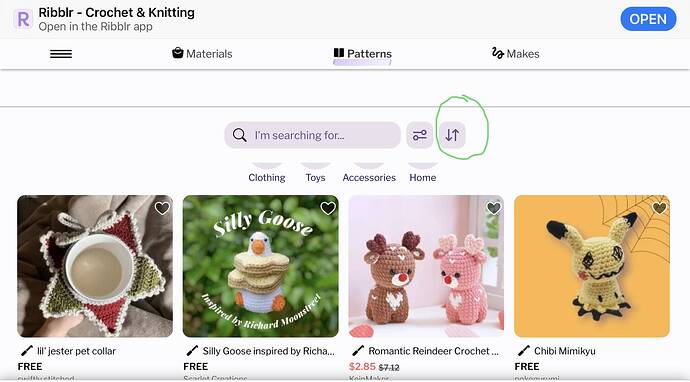Viewport: 690px width, 382px height.
Task: Favorite the lil' jester pet collar pattern
Action: pyautogui.click(x=162, y=208)
